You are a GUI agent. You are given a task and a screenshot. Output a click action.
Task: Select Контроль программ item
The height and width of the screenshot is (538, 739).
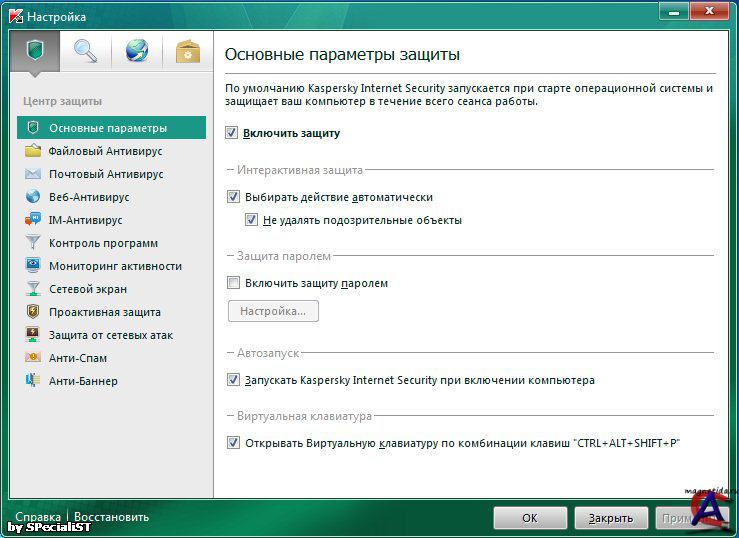(112, 243)
